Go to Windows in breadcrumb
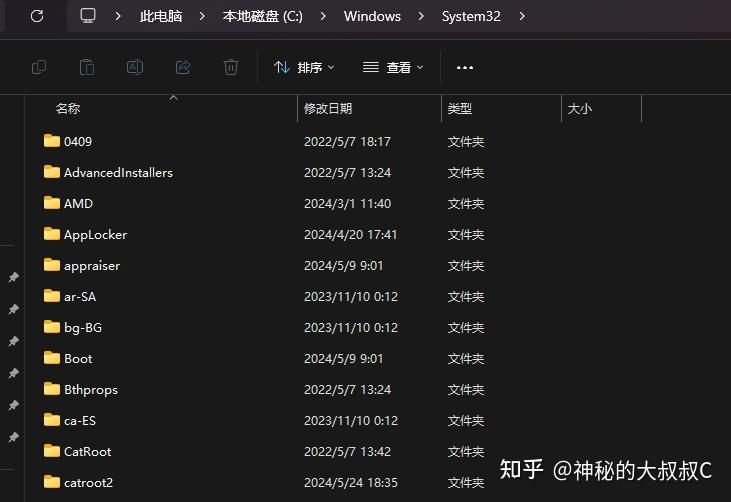 point(372,16)
